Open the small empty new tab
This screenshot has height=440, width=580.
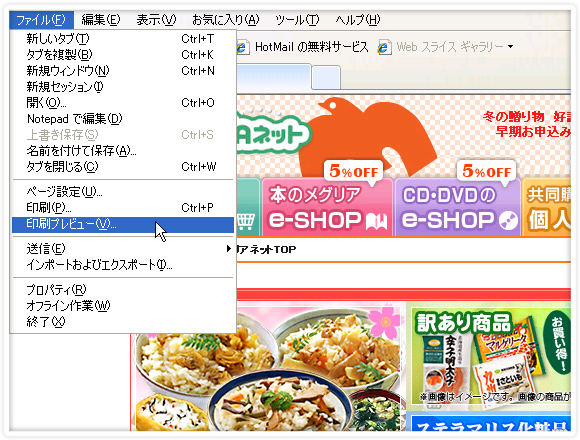(x=326, y=77)
